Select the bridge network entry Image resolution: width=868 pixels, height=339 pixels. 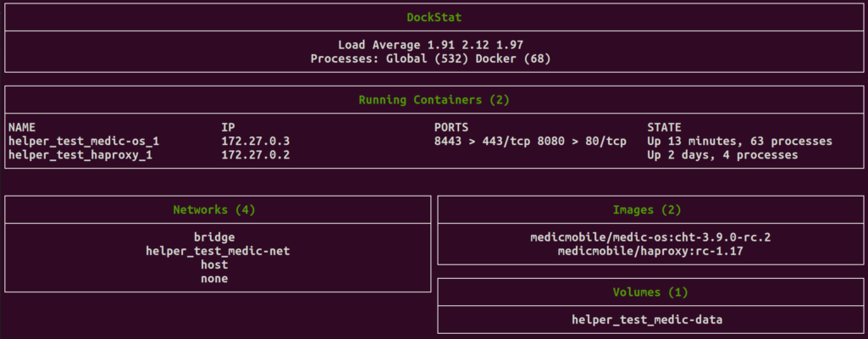tap(214, 237)
